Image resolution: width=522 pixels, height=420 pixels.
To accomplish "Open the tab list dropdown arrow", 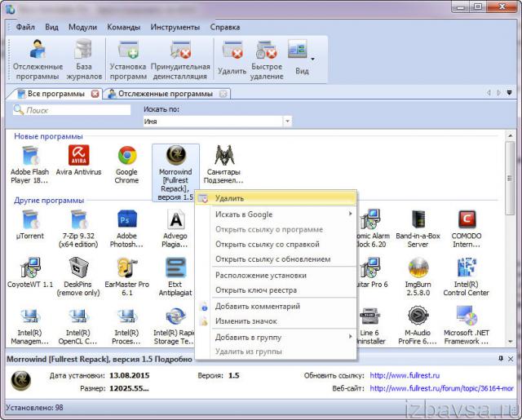I will (509, 92).
